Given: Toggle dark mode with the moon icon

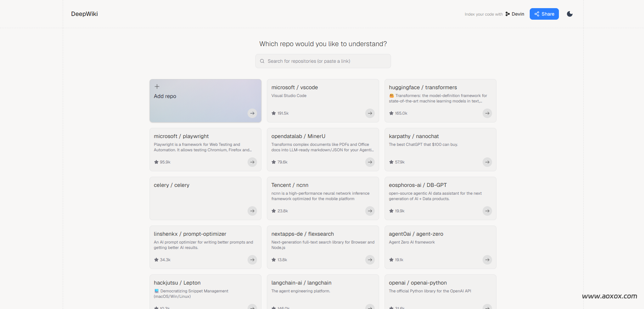Looking at the screenshot, I should coord(570,14).
